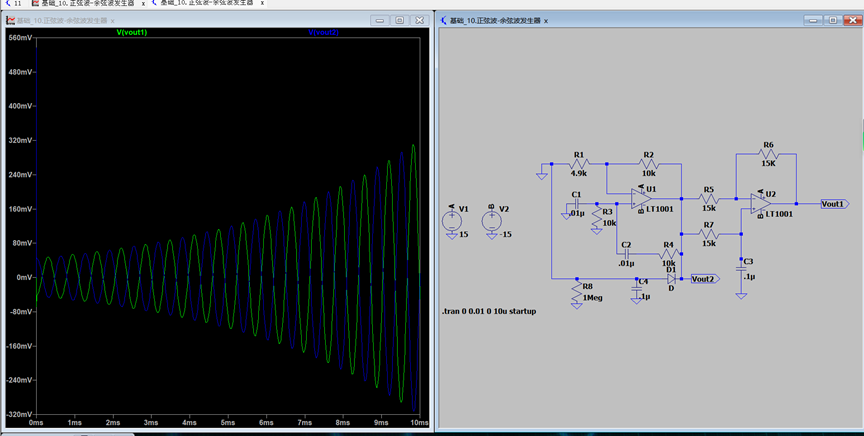Click the -320mV vertical axis label
This screenshot has height=436, width=864.
[20, 414]
